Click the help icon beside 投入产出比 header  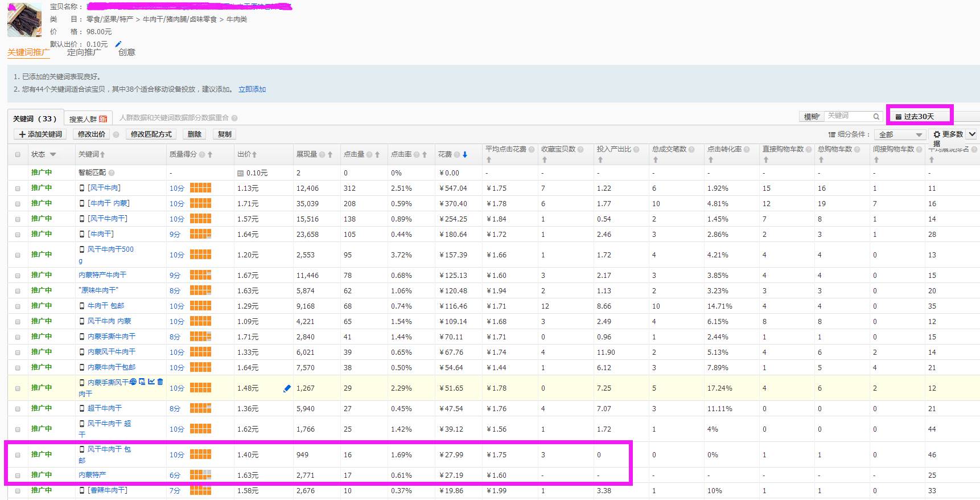coord(636,149)
